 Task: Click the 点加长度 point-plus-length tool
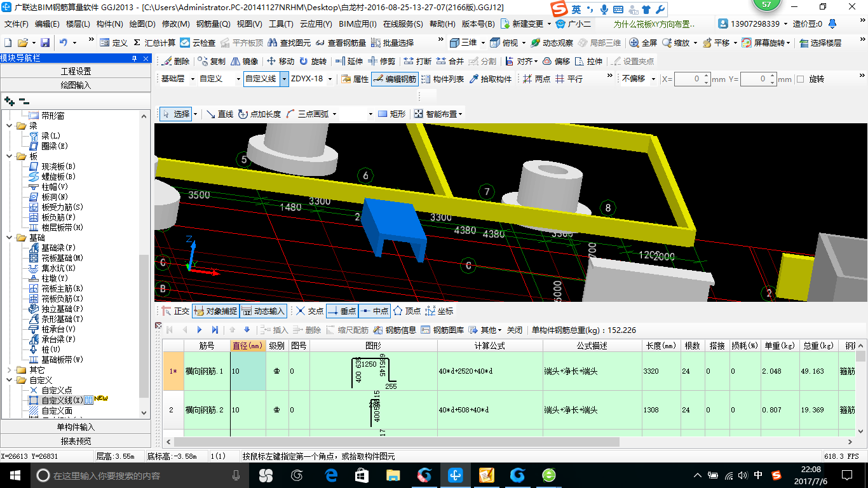[259, 114]
